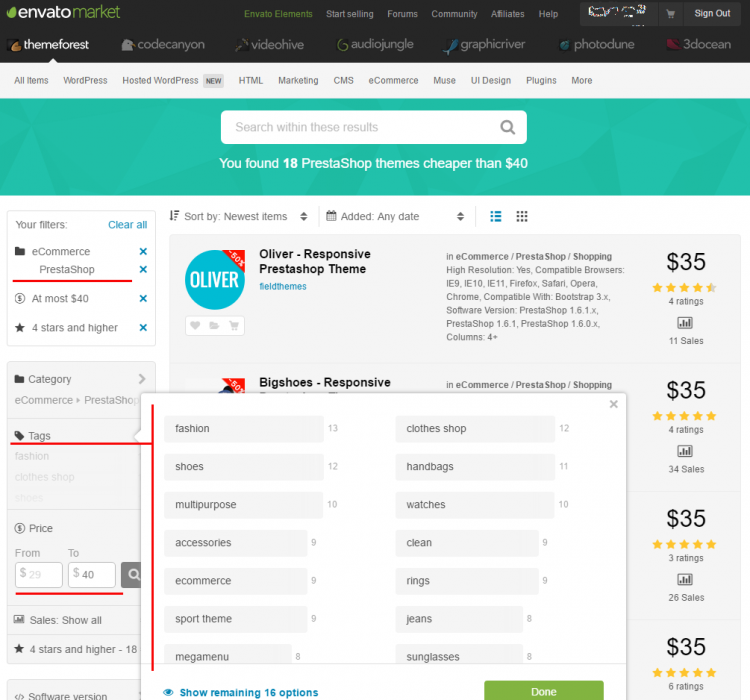Remove the 4 stars and higher filter
Image resolution: width=750 pixels, height=700 pixels.
tap(143, 328)
